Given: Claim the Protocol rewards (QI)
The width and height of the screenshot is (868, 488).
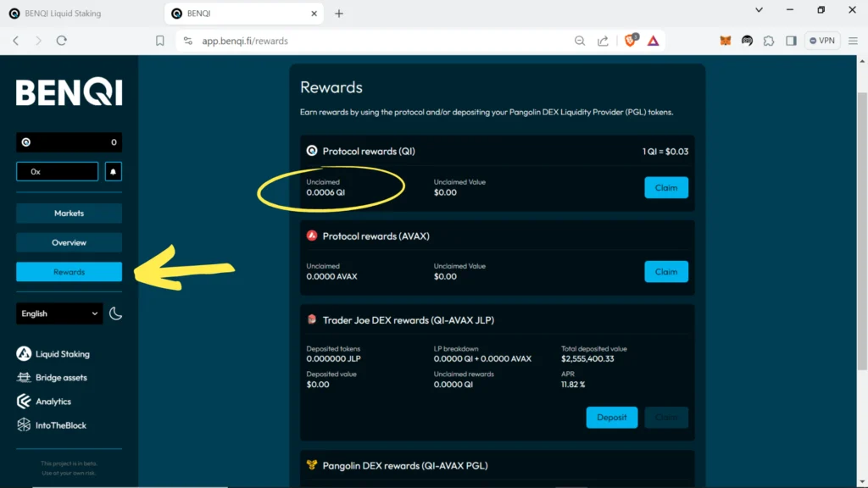Looking at the screenshot, I should (x=666, y=187).
